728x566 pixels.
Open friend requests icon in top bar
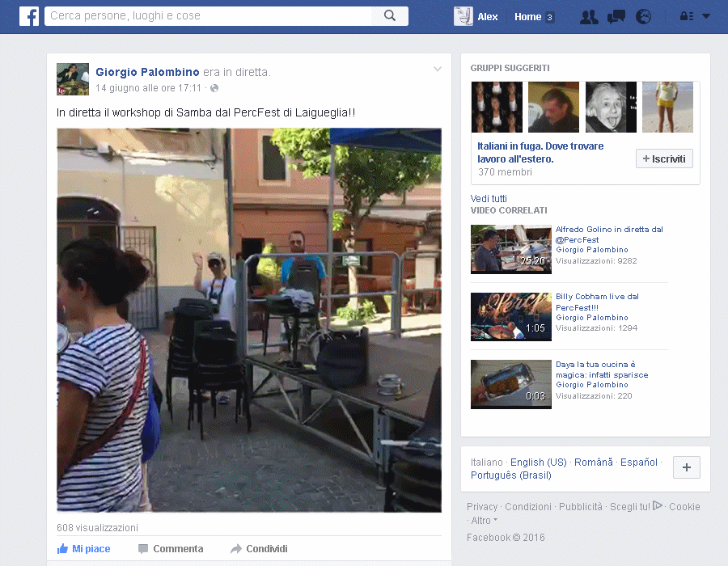(589, 17)
